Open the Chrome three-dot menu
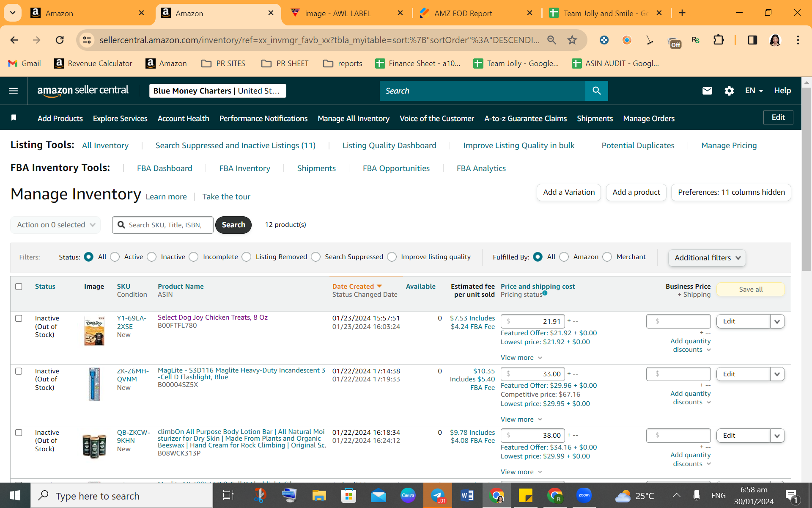The width and height of the screenshot is (812, 508). click(x=798, y=40)
